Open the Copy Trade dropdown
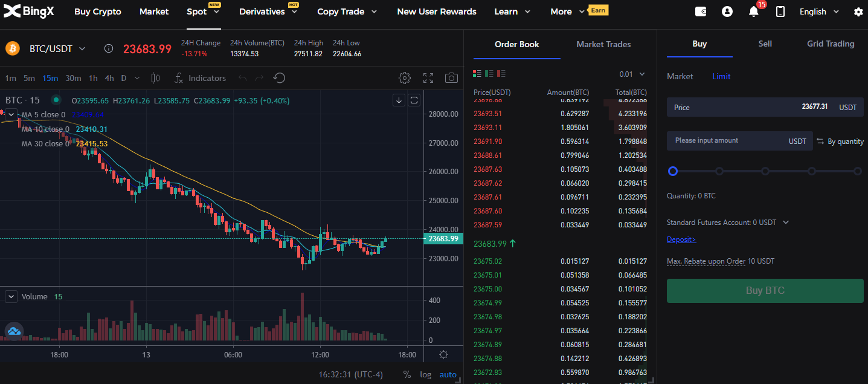 (347, 11)
